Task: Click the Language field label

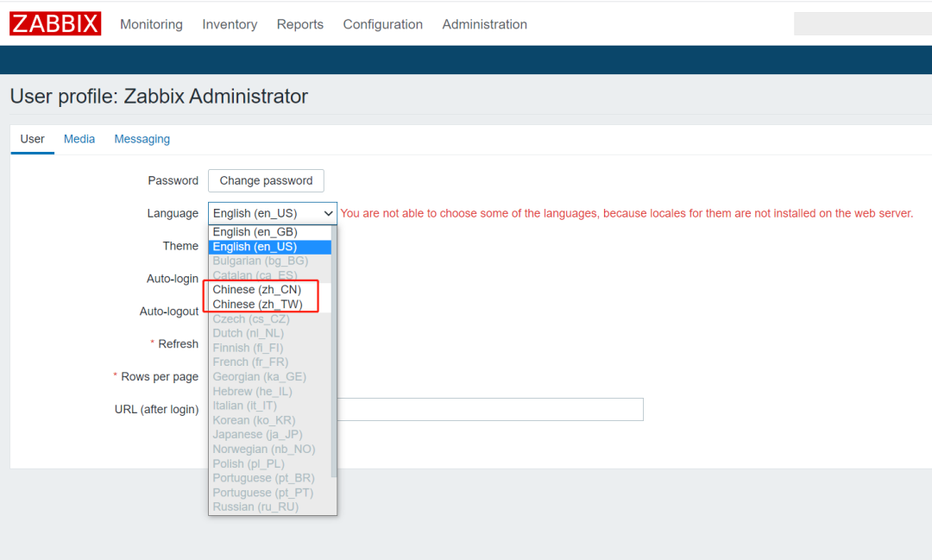Action: pos(173,213)
